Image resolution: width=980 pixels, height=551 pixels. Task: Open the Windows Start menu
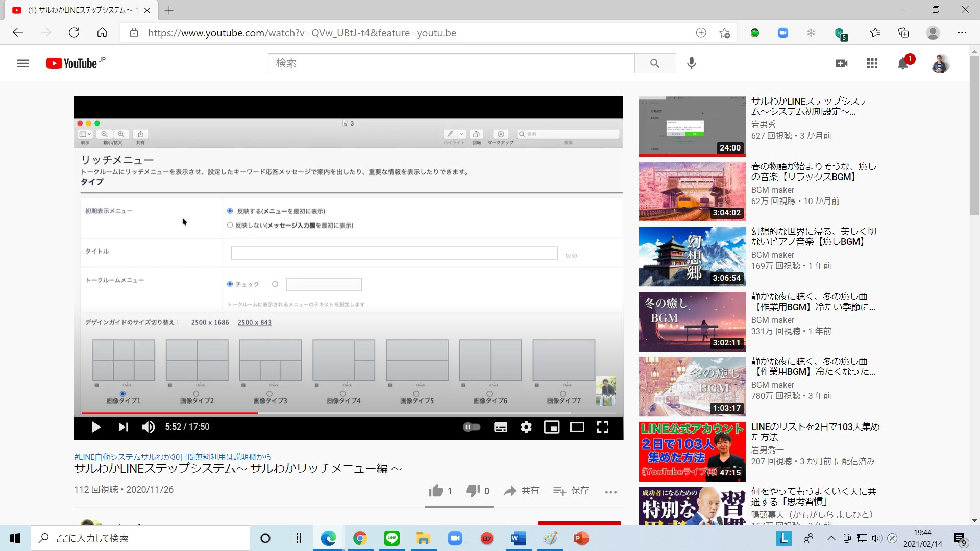click(x=15, y=538)
